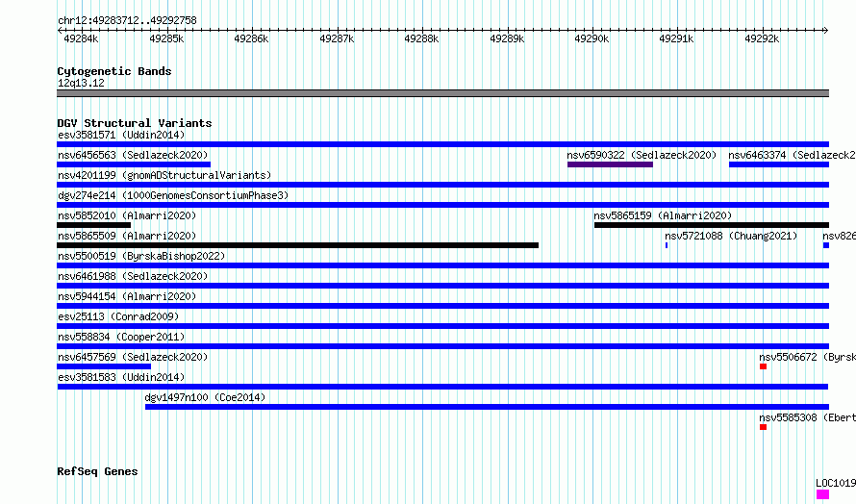
Task: Select the dgv1497n100 (Coe2014) label
Action: [x=205, y=397]
